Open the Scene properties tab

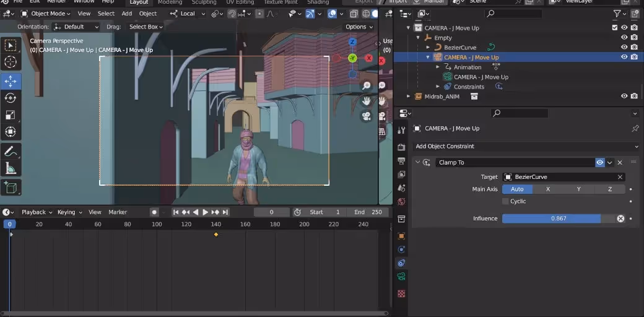coord(401,188)
